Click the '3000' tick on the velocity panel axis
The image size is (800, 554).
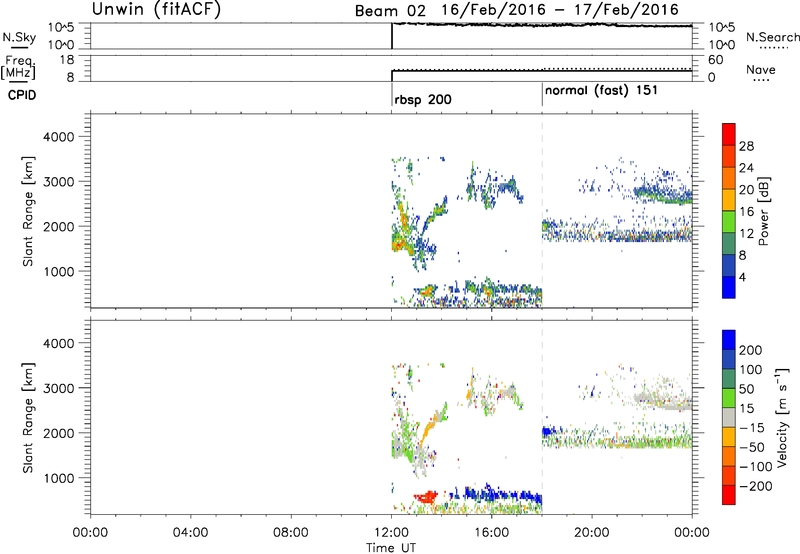58,388
